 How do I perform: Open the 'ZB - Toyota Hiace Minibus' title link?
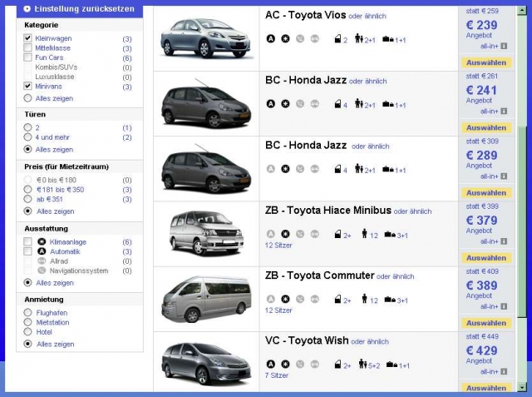pos(328,211)
